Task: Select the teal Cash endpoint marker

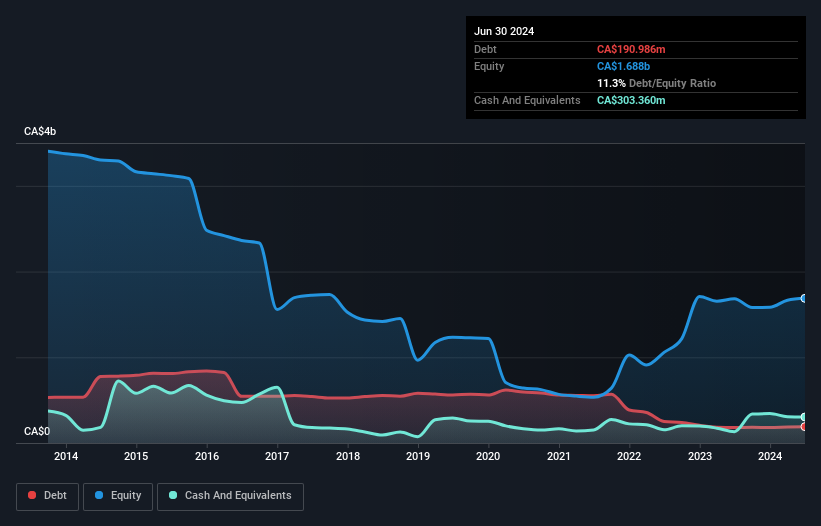Action: [804, 417]
